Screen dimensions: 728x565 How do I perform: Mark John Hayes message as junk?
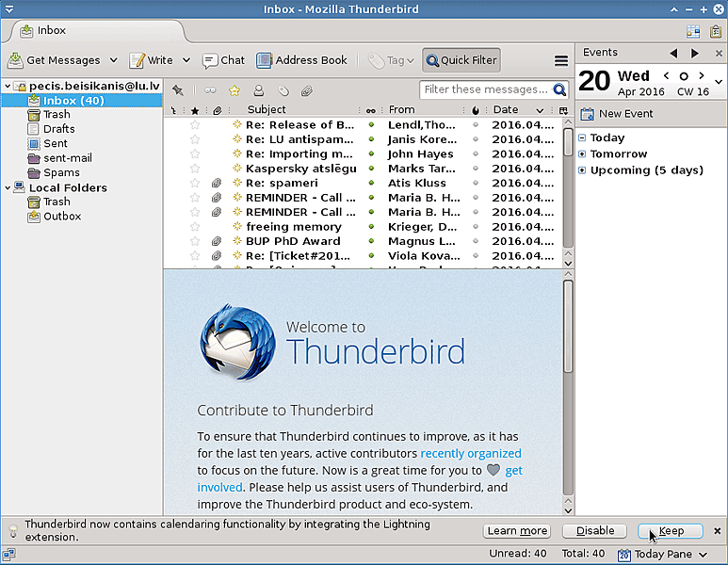click(476, 153)
